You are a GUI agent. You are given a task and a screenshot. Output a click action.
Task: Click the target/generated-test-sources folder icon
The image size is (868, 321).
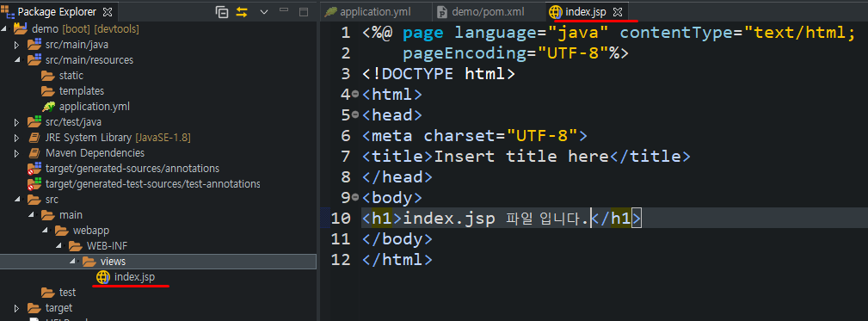point(34,184)
